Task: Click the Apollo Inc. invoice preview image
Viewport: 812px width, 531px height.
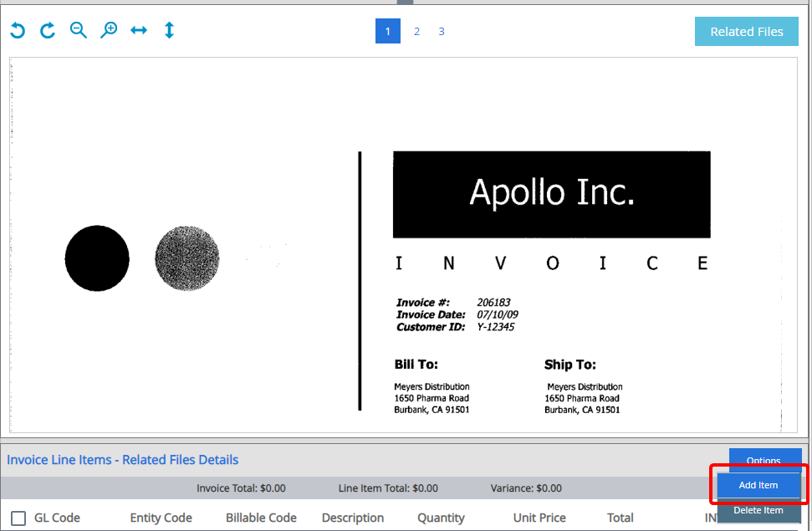Action: click(403, 244)
